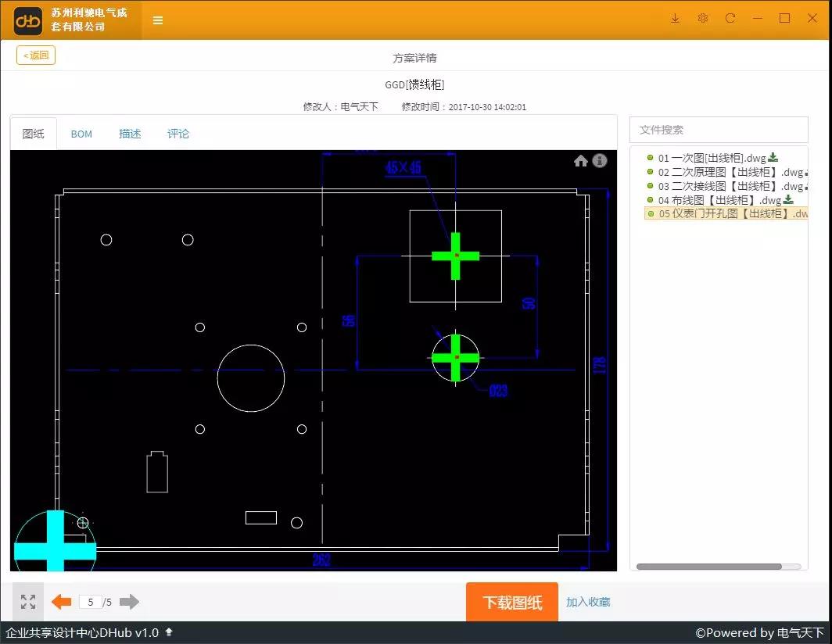This screenshot has width=832, height=644.
Task: Go to previous drawing with orange arrow
Action: pyautogui.click(x=62, y=602)
